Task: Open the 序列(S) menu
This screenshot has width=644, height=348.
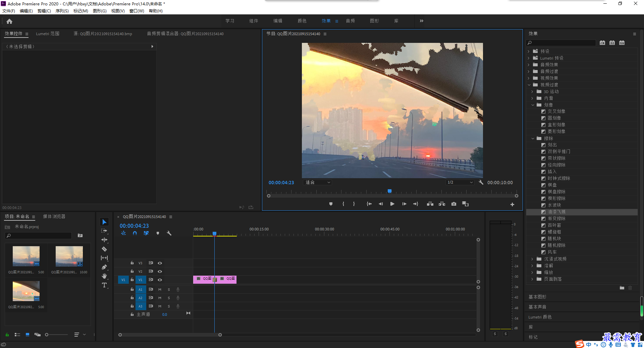Action: pos(62,11)
